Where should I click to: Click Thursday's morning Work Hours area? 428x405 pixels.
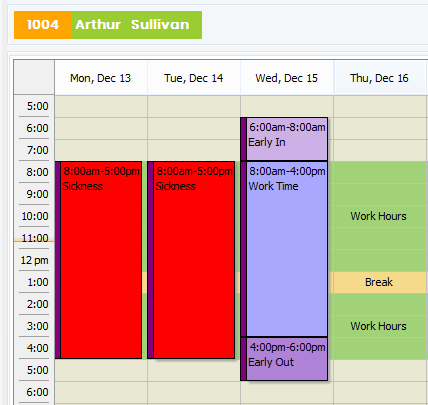379,216
